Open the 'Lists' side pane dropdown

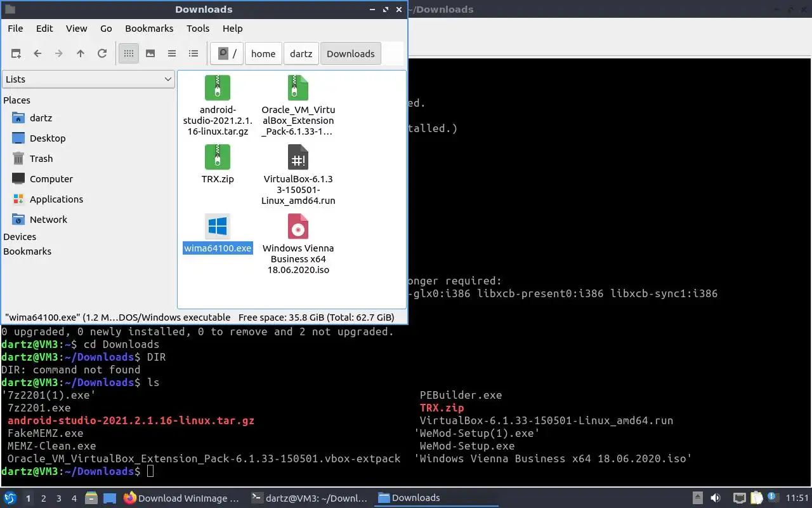88,79
